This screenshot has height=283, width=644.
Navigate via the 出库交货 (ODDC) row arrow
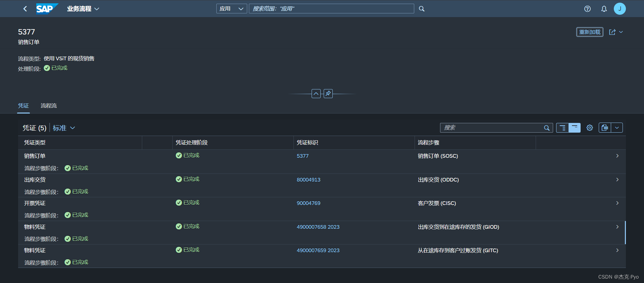[617, 180]
